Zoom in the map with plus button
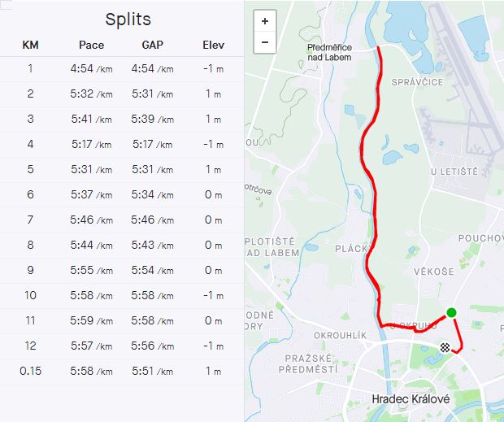The image size is (504, 422). [265, 21]
